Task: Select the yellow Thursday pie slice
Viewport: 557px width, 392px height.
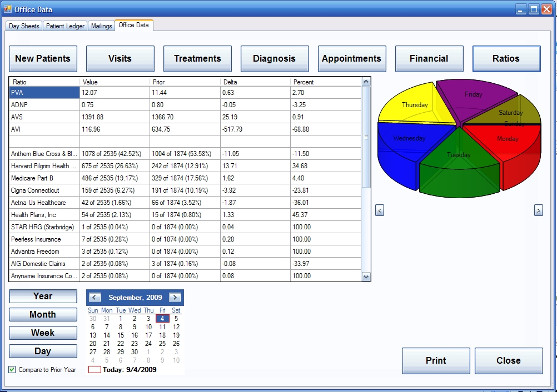Action: [415, 104]
